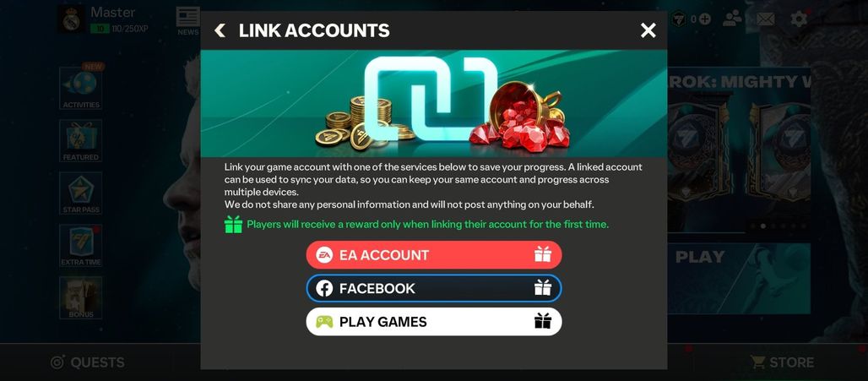The height and width of the screenshot is (381, 868).
Task: Open the mail envelope icon
Action: pyautogui.click(x=766, y=19)
